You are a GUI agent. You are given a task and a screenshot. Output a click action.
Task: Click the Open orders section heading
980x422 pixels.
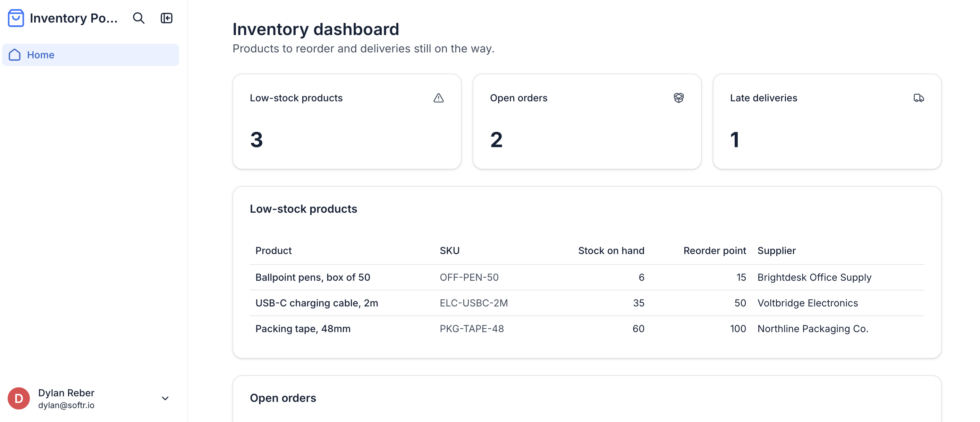(283, 398)
